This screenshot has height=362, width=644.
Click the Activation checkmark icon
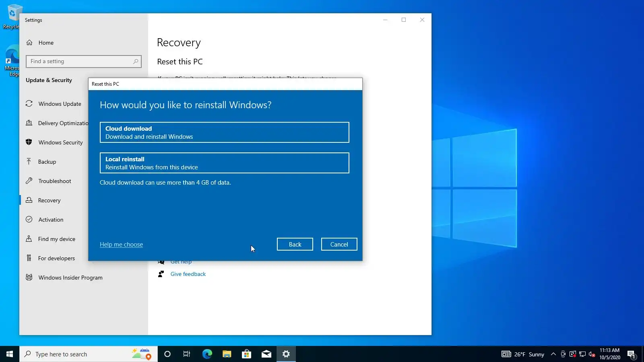(x=29, y=219)
